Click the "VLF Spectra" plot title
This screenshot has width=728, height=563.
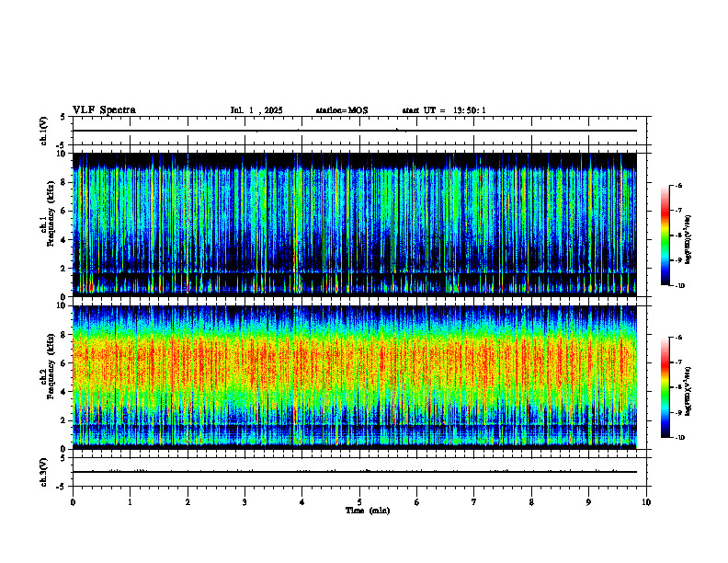pos(104,110)
